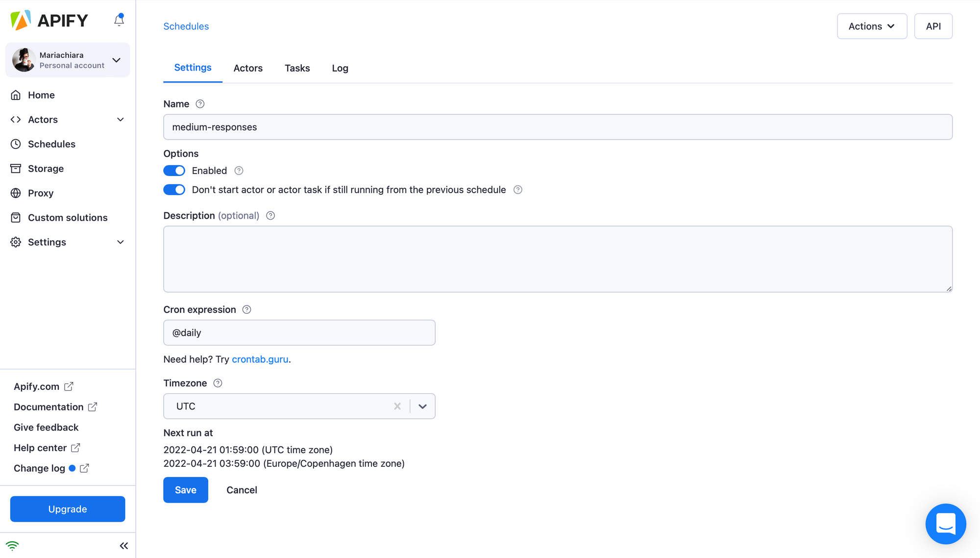Click into the Description text area

pyautogui.click(x=558, y=259)
